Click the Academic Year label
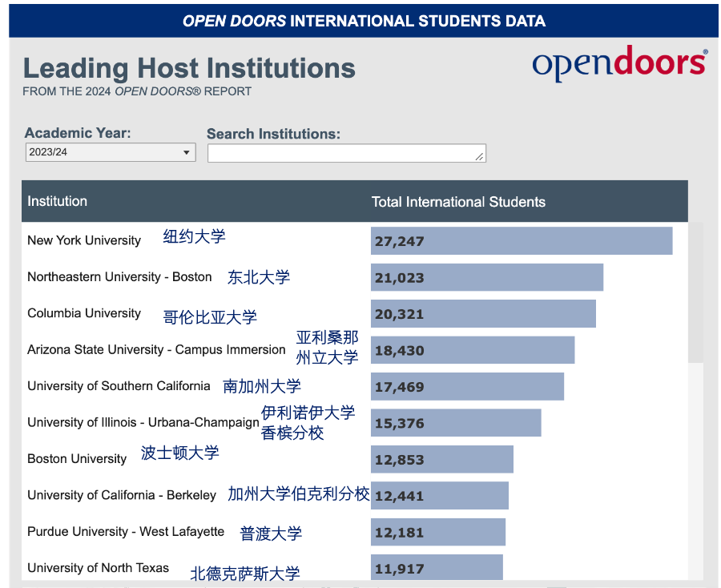Screen dimensions: 721x588 (x=78, y=133)
